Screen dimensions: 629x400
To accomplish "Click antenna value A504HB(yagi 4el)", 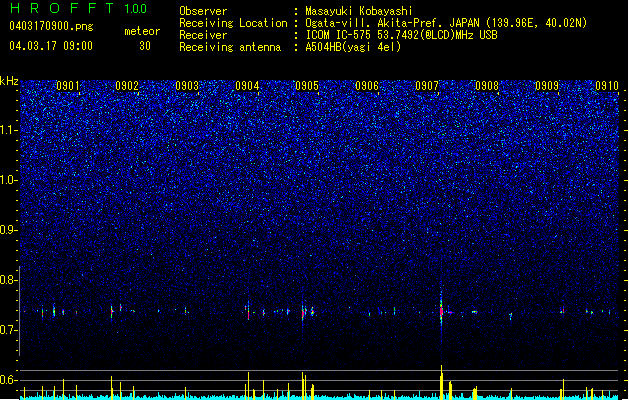I will click(x=353, y=47).
